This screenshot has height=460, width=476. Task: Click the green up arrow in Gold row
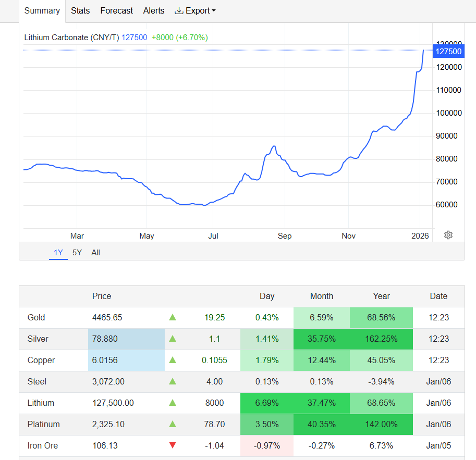tap(173, 317)
